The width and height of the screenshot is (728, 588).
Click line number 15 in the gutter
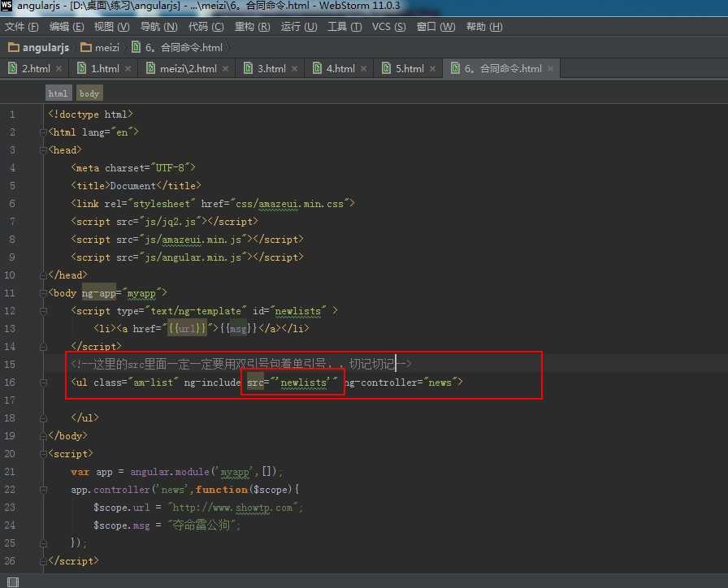(x=10, y=365)
